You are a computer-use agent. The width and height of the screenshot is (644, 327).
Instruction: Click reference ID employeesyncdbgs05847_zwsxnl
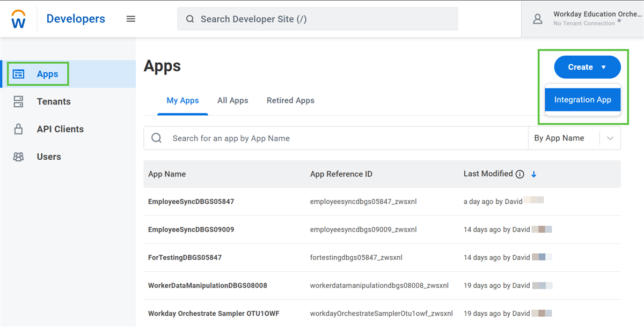point(363,202)
